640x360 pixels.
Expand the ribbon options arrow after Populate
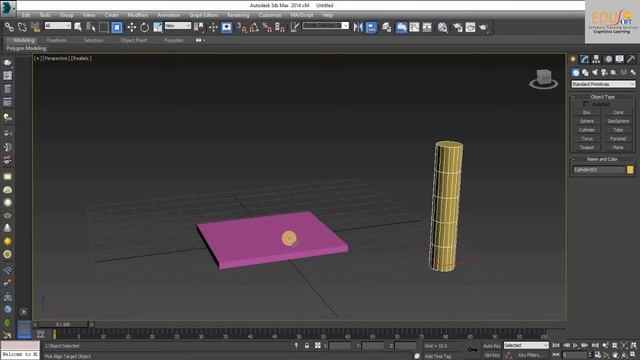click(200, 40)
